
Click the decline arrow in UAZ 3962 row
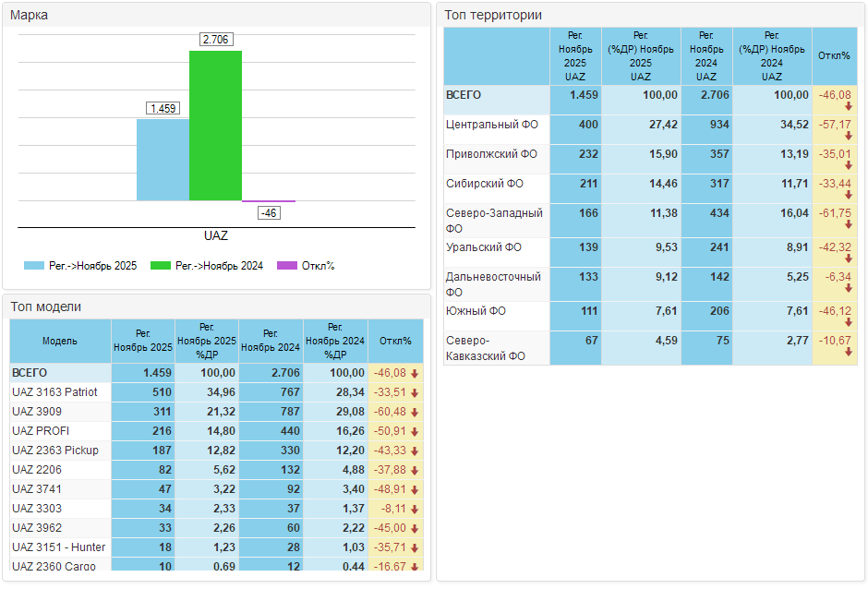point(416,528)
